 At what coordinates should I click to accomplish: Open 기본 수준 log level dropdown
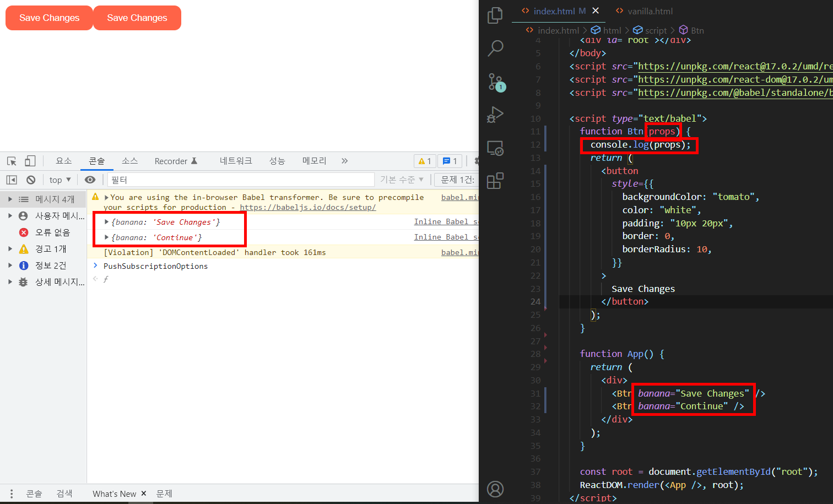[402, 180]
